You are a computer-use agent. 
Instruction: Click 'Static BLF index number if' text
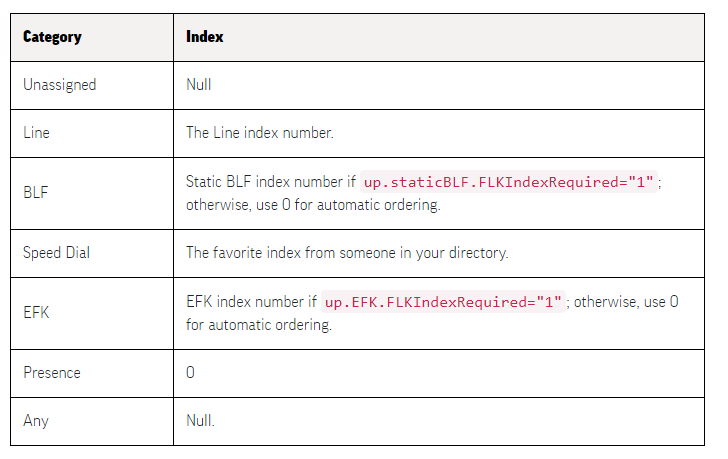pyautogui.click(x=271, y=181)
